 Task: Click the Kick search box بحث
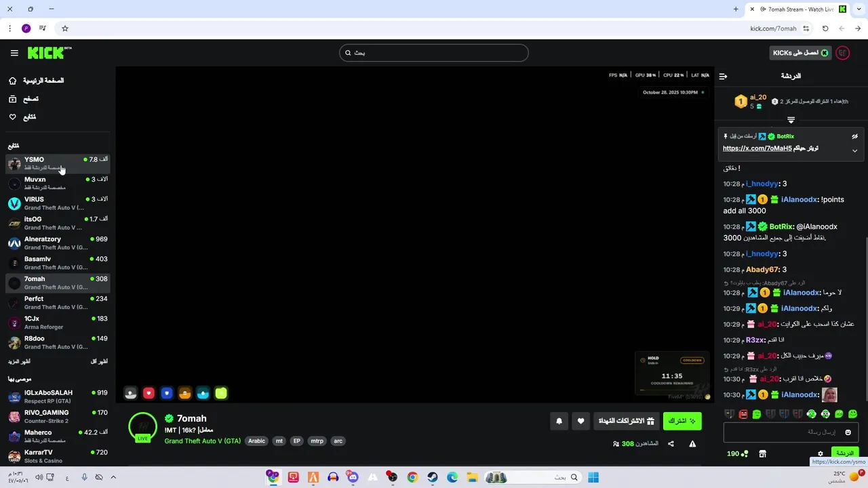434,53
